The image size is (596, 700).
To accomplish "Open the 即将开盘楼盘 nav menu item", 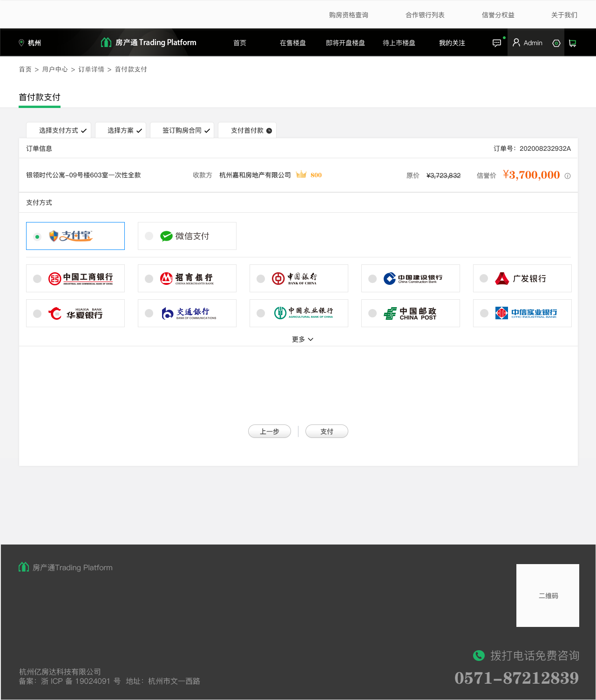I will 345,43.
